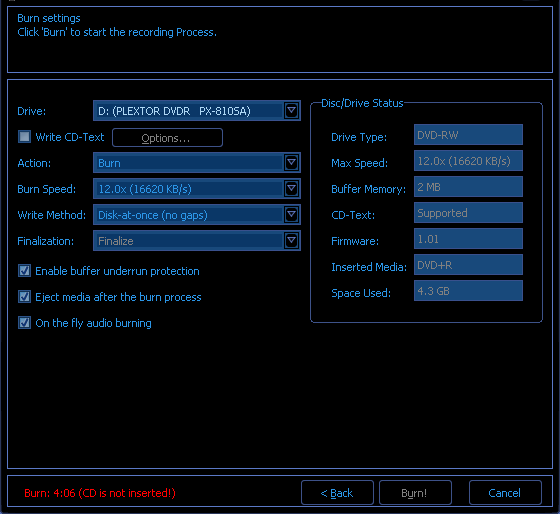This screenshot has height=514, width=560.
Task: Click the Inserted Media field showing DVD+R
Action: [x=468, y=265]
